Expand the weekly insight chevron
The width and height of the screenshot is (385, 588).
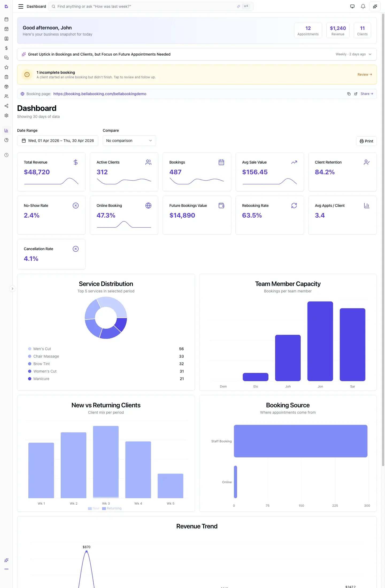tap(370, 54)
